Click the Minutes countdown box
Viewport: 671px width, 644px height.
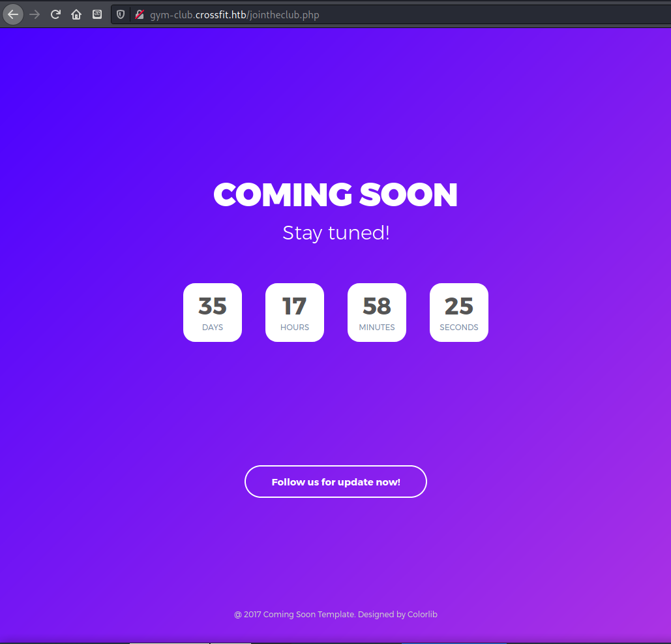(x=377, y=313)
